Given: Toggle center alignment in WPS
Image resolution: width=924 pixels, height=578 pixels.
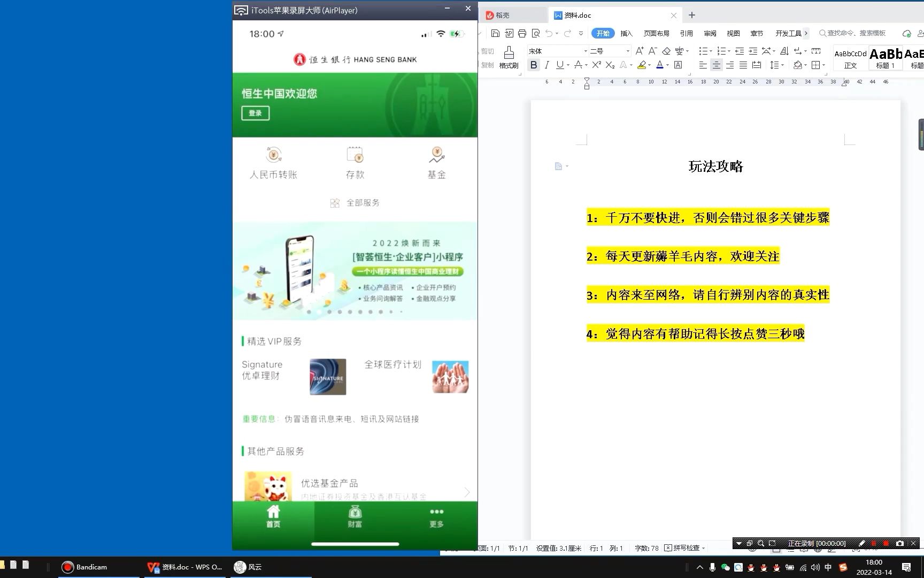Looking at the screenshot, I should click(x=717, y=65).
